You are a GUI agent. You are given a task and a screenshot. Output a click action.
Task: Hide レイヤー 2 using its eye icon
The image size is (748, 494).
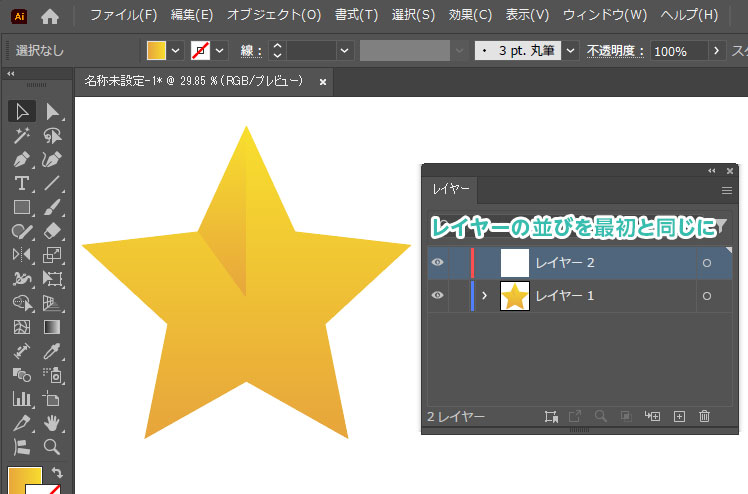click(437, 263)
